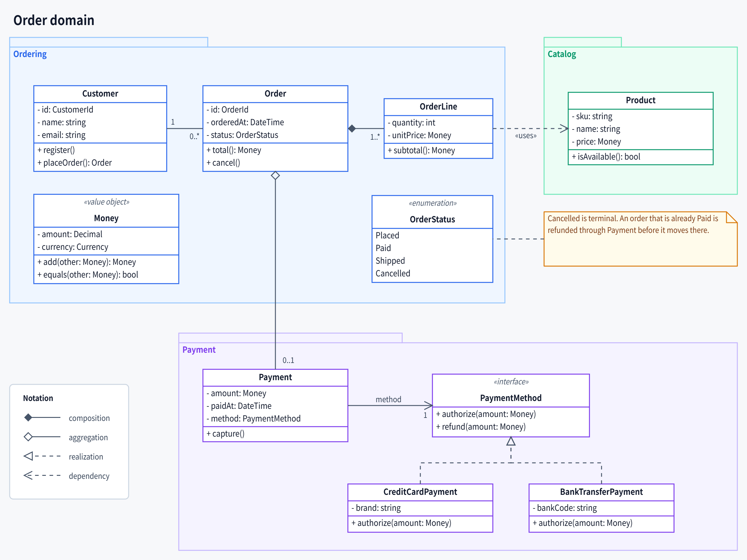Click the Ordering package label
747x560 pixels.
[30, 54]
